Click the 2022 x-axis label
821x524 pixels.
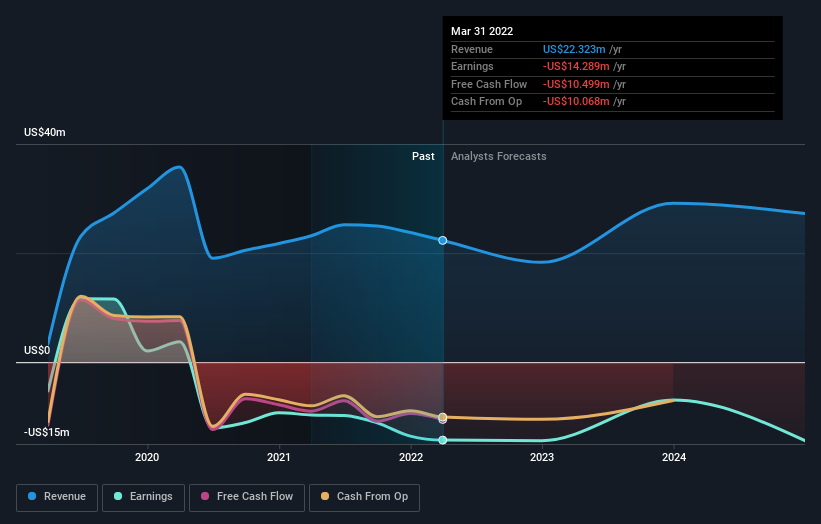pos(410,457)
